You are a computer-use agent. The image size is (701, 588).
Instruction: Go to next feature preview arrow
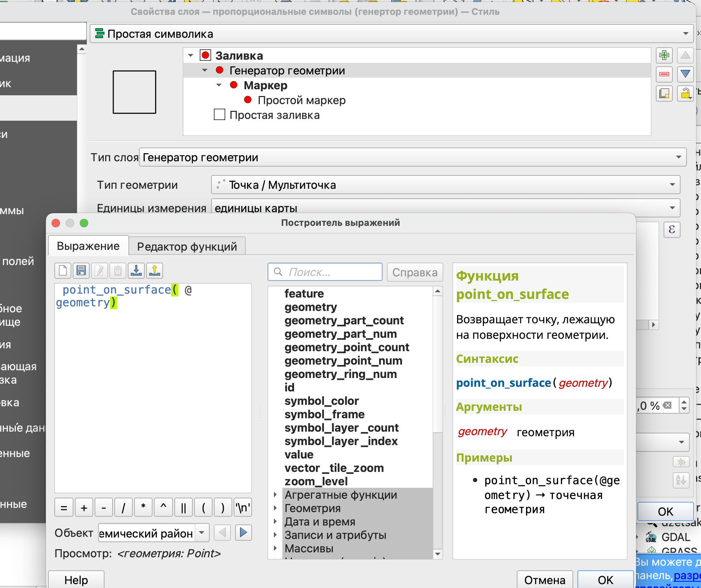pos(243,533)
